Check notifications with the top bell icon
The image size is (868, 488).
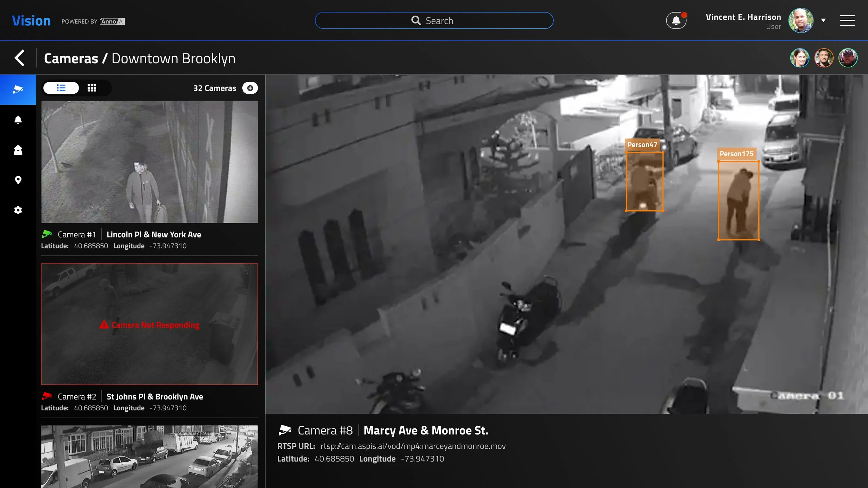click(x=676, y=20)
